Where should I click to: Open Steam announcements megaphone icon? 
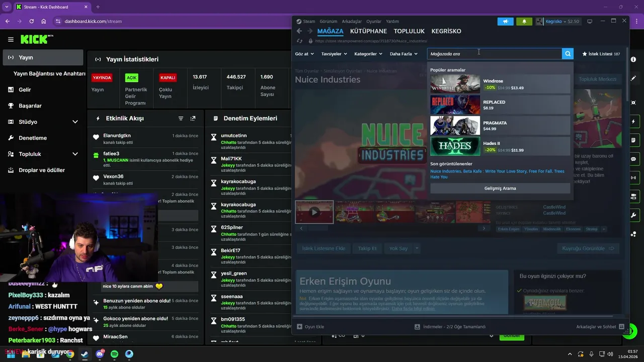[505, 22]
